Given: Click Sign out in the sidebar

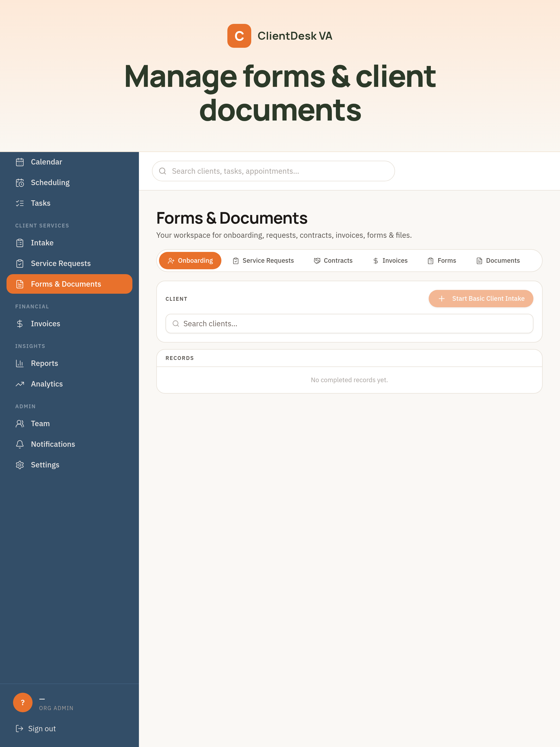Looking at the screenshot, I should (36, 729).
